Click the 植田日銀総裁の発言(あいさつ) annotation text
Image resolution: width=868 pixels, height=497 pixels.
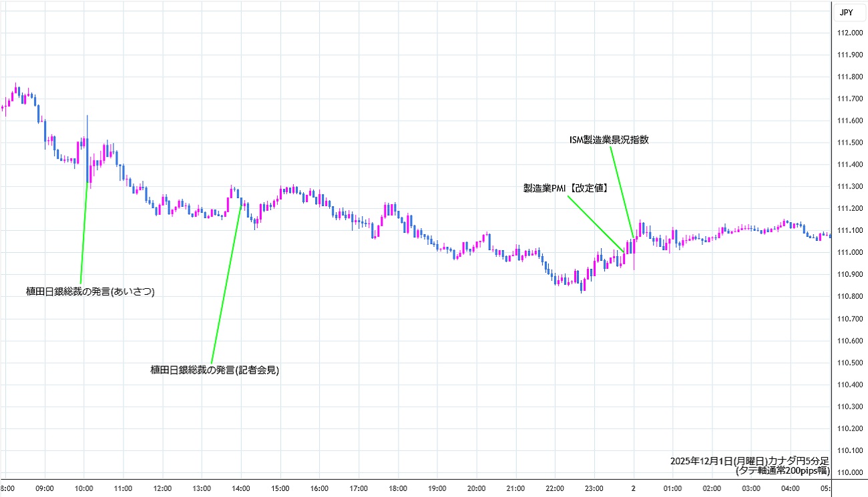coord(90,291)
